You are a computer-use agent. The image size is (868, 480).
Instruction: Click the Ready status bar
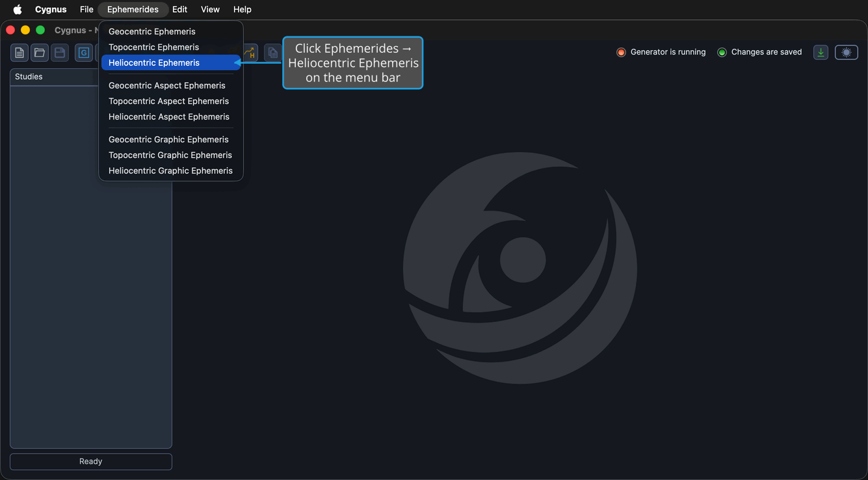[x=91, y=462]
